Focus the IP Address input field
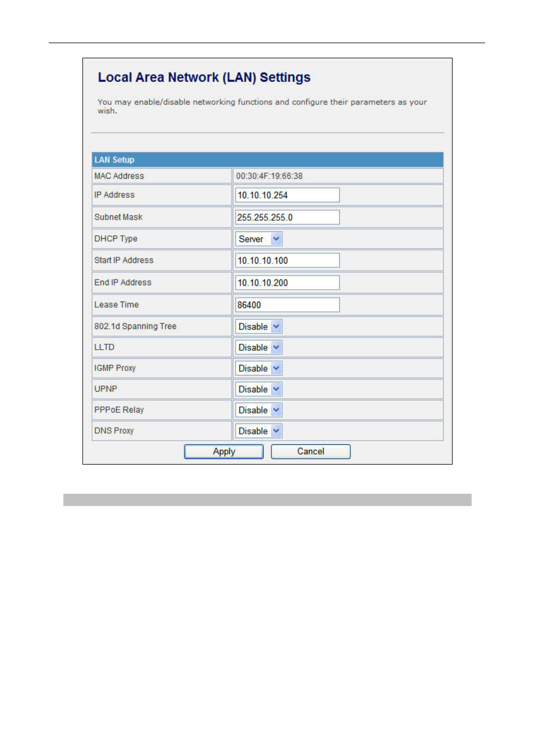 [x=287, y=195]
